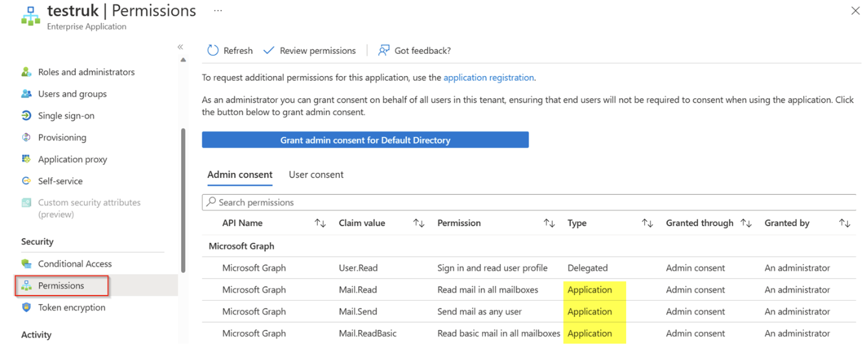Click the Mail.Send claim value
The width and height of the screenshot is (868, 356).
(357, 311)
